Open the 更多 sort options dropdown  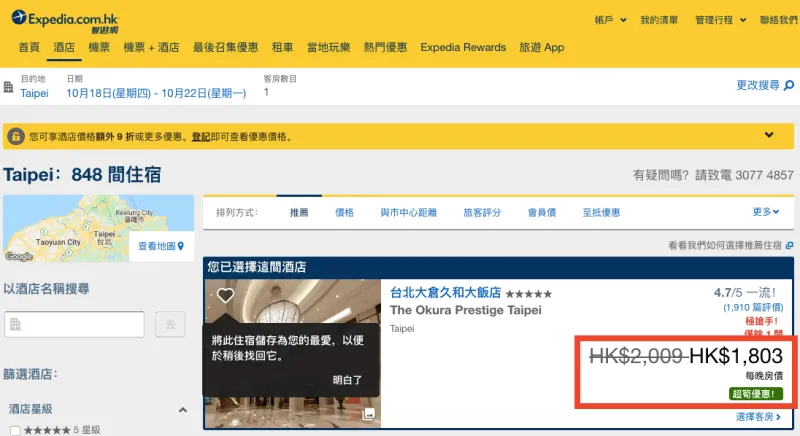pos(766,212)
